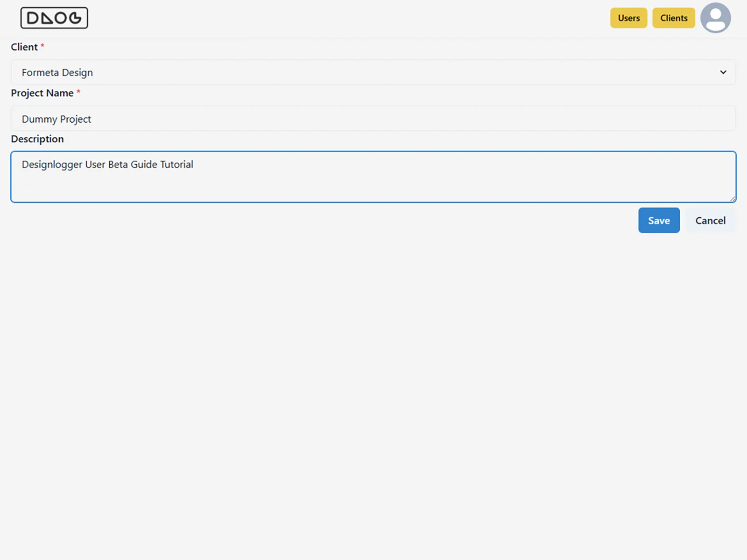Viewport: 747px width, 560px height.
Task: Click the red asterisk beside Project Name
Action: point(78,92)
